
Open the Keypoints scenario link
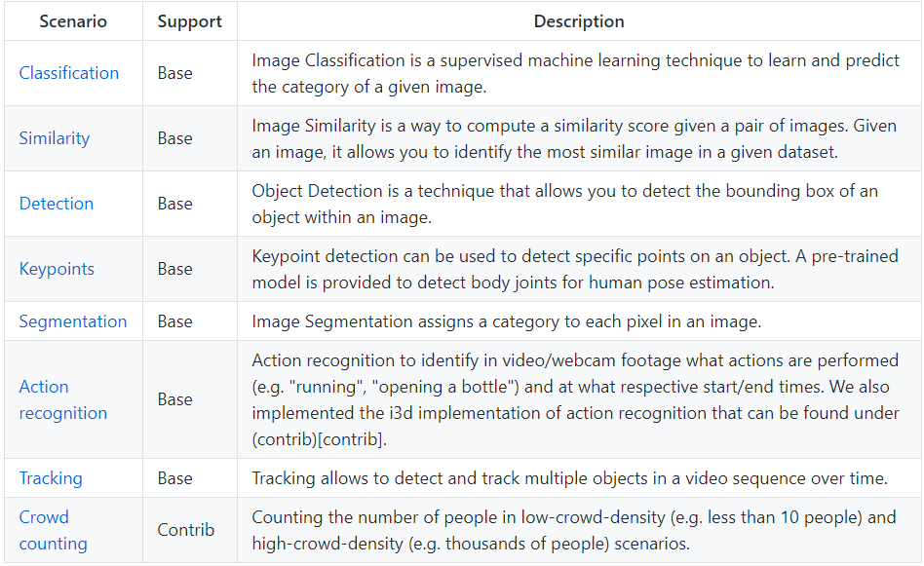57,269
